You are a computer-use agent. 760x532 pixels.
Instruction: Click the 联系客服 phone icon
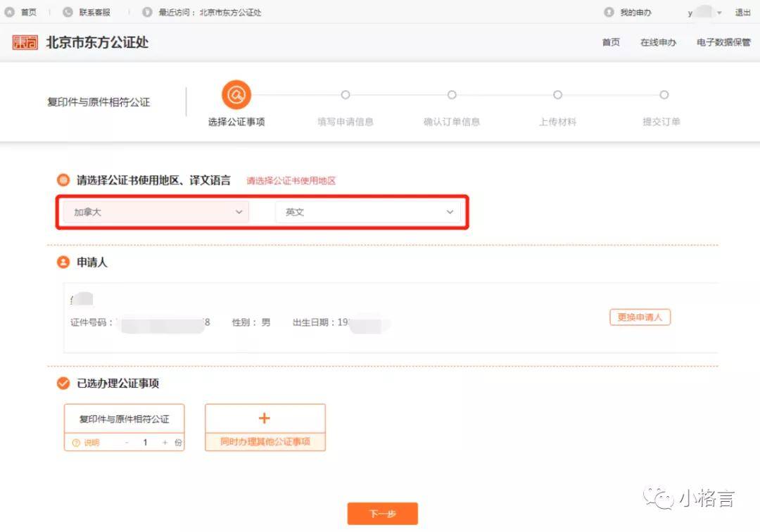coord(68,12)
